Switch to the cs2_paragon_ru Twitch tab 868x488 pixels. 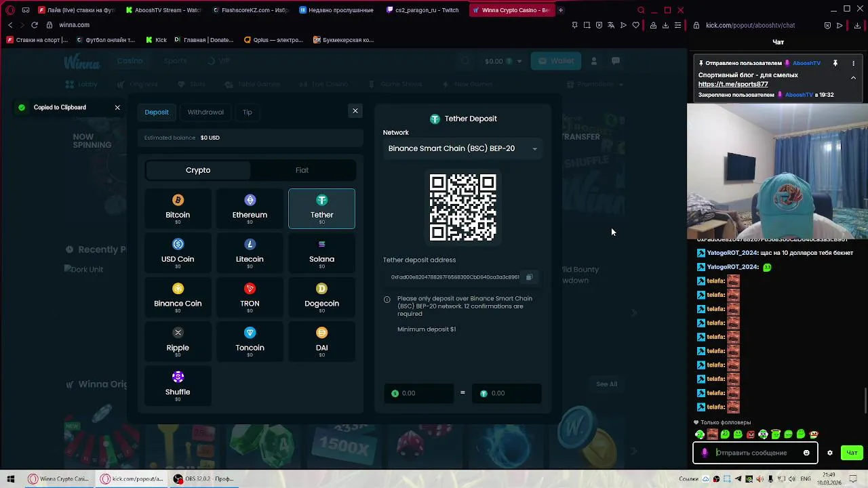pyautogui.click(x=422, y=10)
